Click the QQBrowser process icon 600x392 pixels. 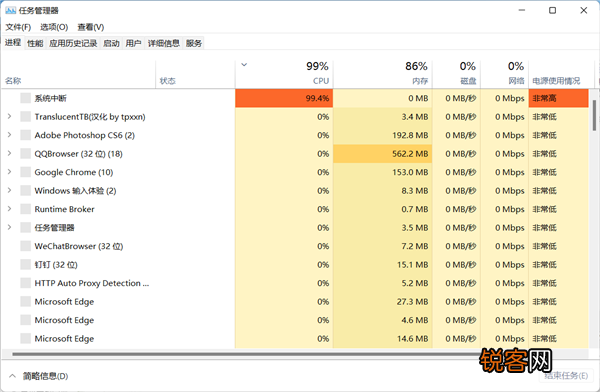pos(26,154)
